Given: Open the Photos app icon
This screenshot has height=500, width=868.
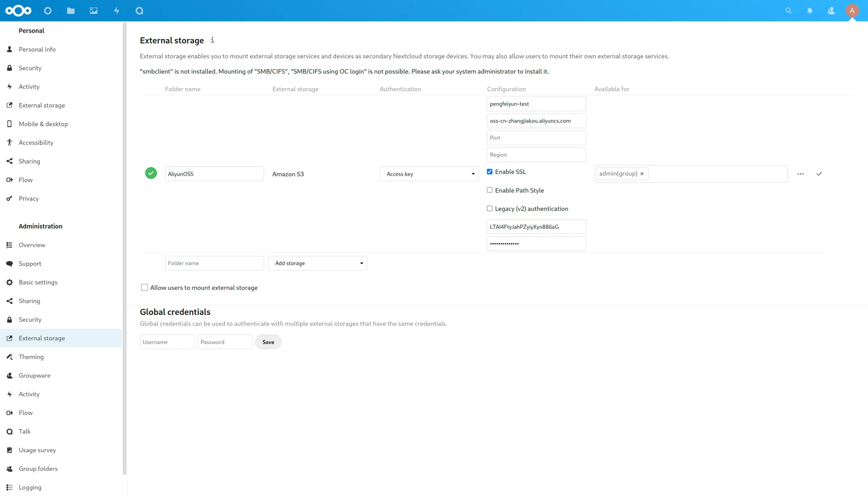Looking at the screenshot, I should [94, 11].
